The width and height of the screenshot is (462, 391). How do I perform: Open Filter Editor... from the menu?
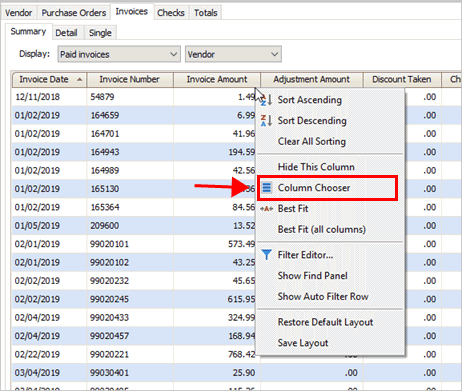(330, 255)
